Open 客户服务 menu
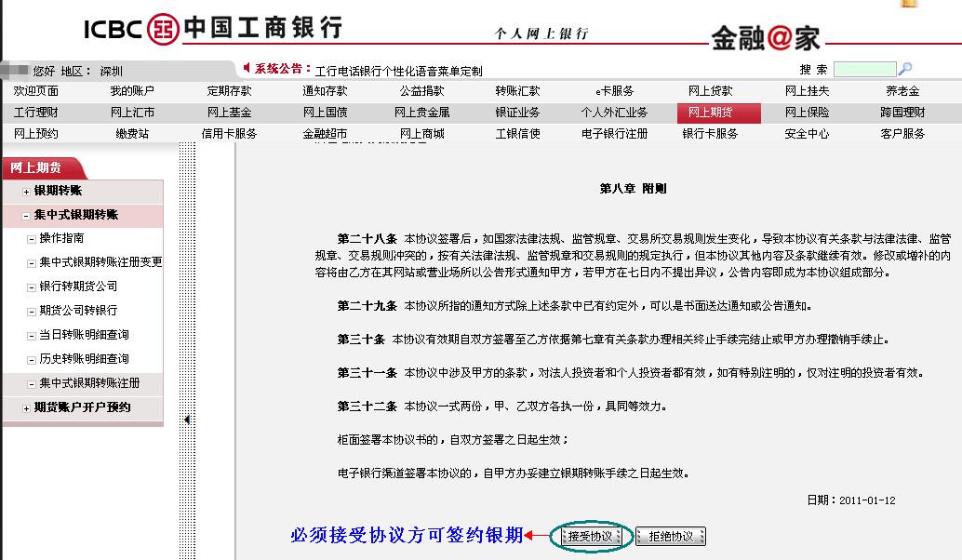 tap(902, 134)
